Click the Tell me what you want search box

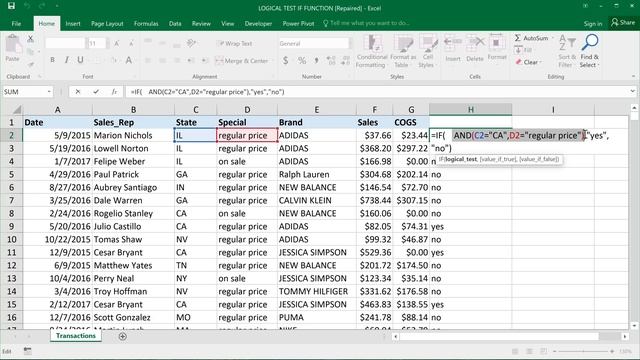(366, 23)
